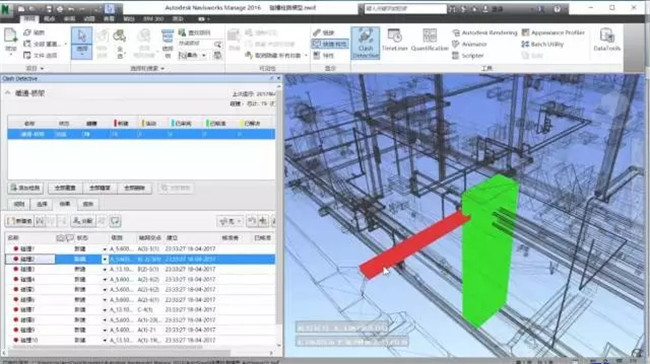Open Batch Utility
Screen dimensions: 650x364
coord(542,44)
